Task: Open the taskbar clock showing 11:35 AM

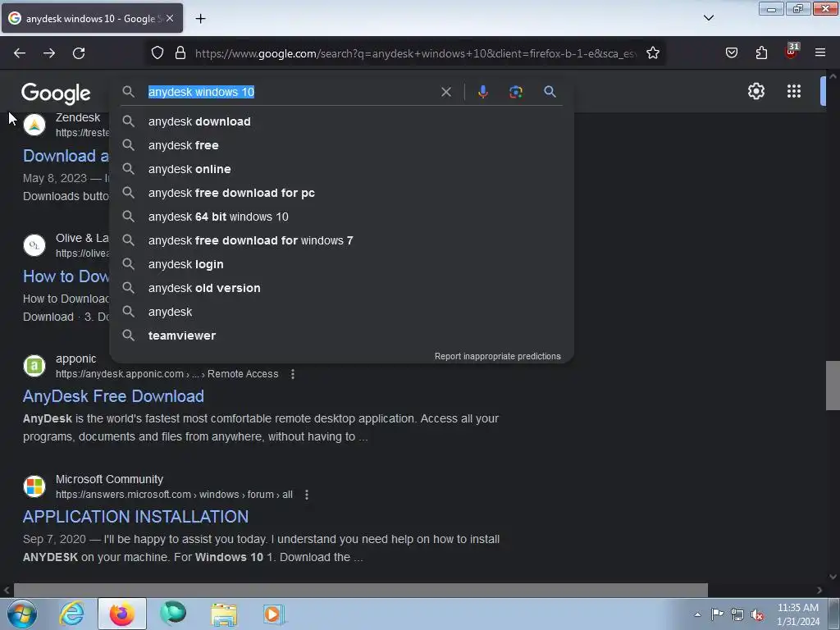Action: 797,614
